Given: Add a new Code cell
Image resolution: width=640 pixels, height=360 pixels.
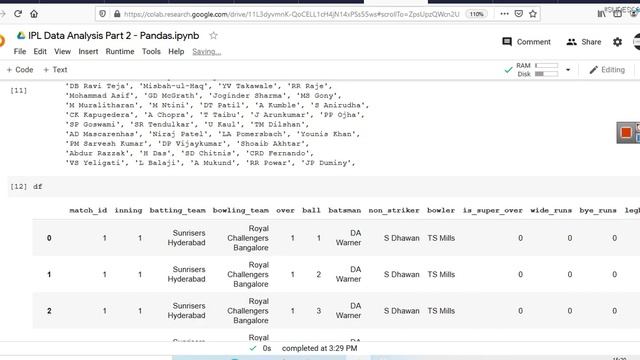Looking at the screenshot, I should coord(20,70).
